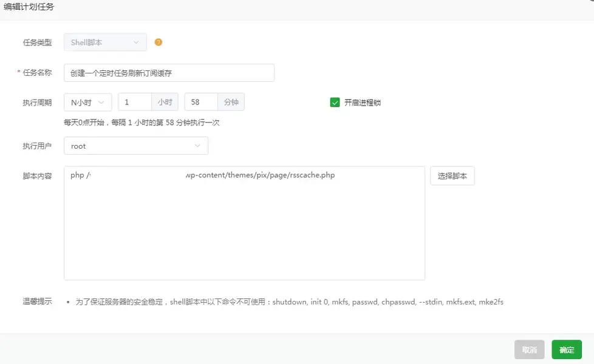
Task: Open the 执行用户 root dropdown
Action: coord(136,146)
